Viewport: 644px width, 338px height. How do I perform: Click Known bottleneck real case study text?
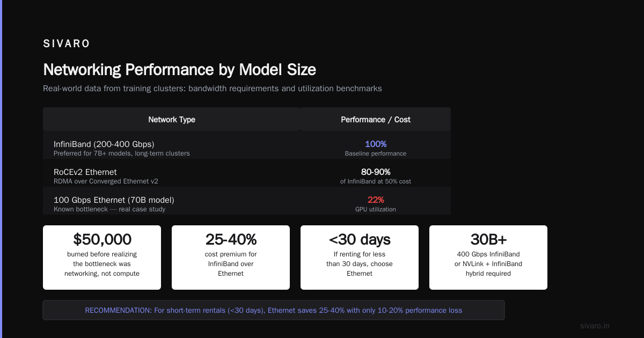[109, 209]
